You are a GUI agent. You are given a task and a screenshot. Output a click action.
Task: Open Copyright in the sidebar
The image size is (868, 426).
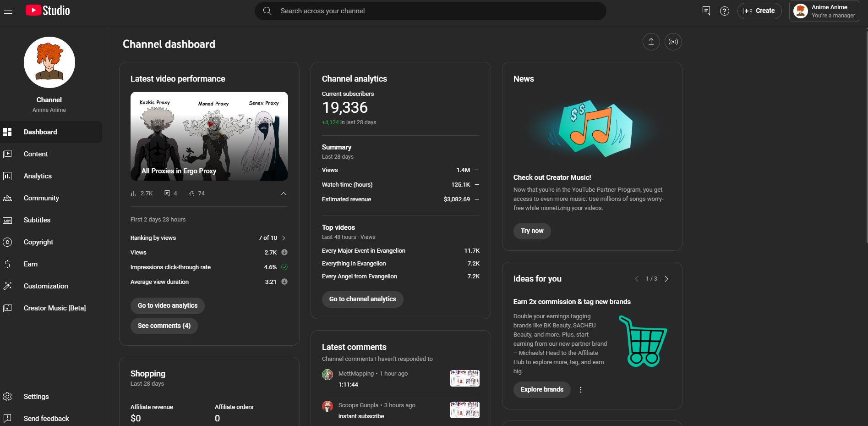51,242
